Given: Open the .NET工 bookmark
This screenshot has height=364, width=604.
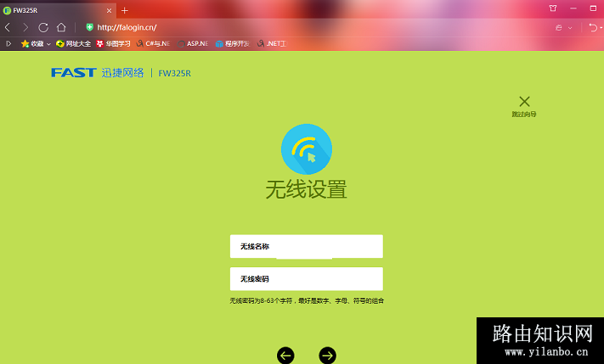Looking at the screenshot, I should pos(272,44).
